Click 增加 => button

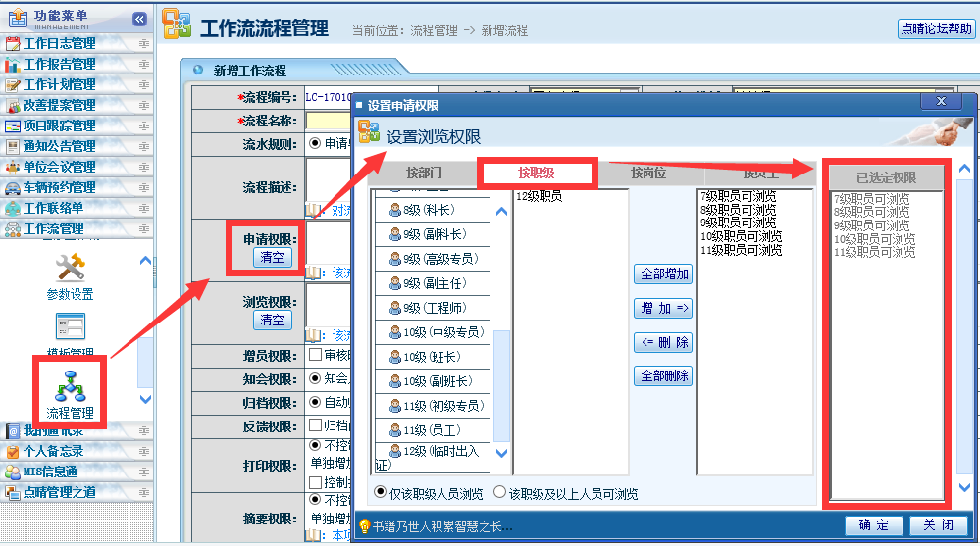tap(664, 308)
